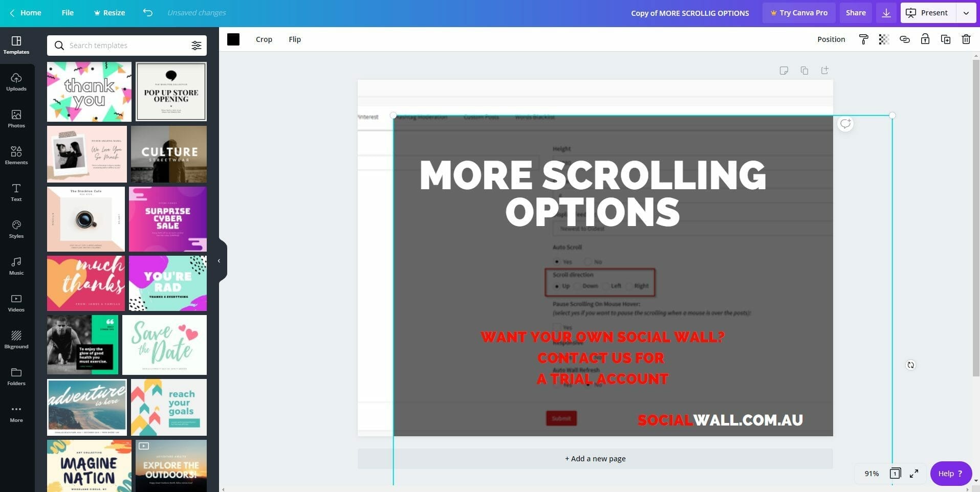Open the File menu
This screenshot has height=492, width=980.
tap(68, 13)
